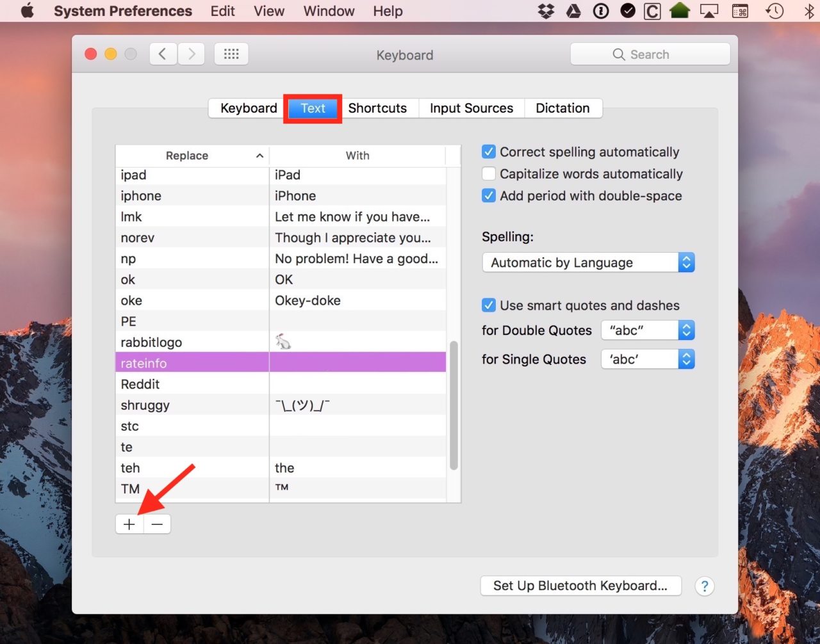
Task: Switch to the Dictation tab
Action: coord(562,108)
